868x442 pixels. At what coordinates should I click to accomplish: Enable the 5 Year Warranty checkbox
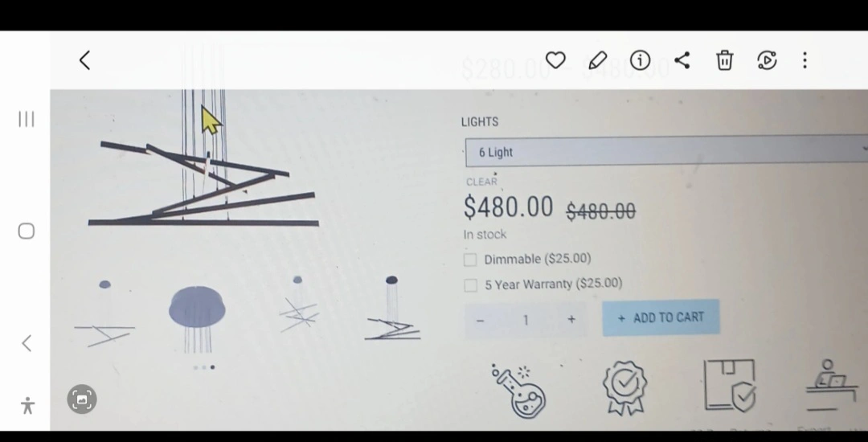[x=470, y=285]
